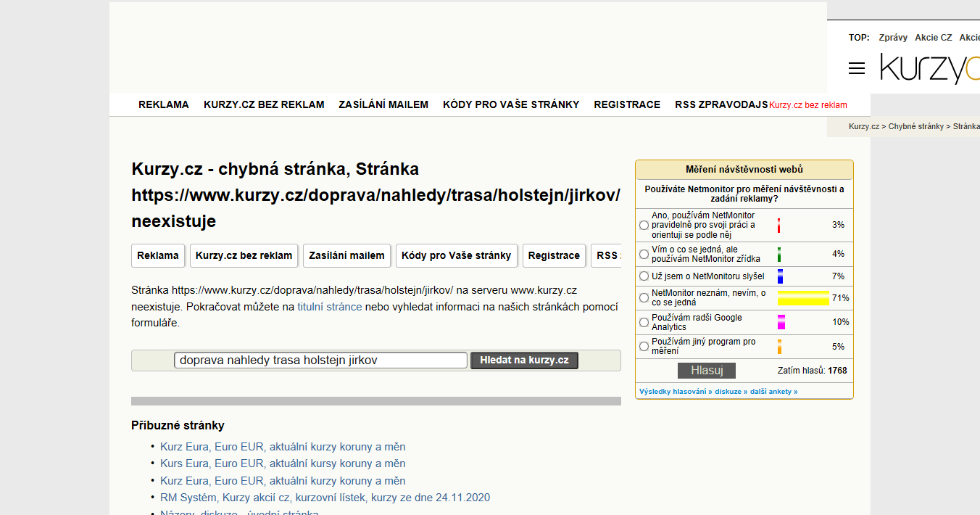
Task: Click the partially visible 'RSS' button
Action: (x=606, y=255)
